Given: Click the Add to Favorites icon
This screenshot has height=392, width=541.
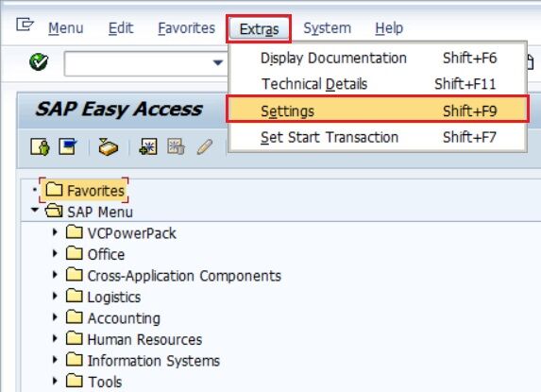Looking at the screenshot, I should pos(148,147).
